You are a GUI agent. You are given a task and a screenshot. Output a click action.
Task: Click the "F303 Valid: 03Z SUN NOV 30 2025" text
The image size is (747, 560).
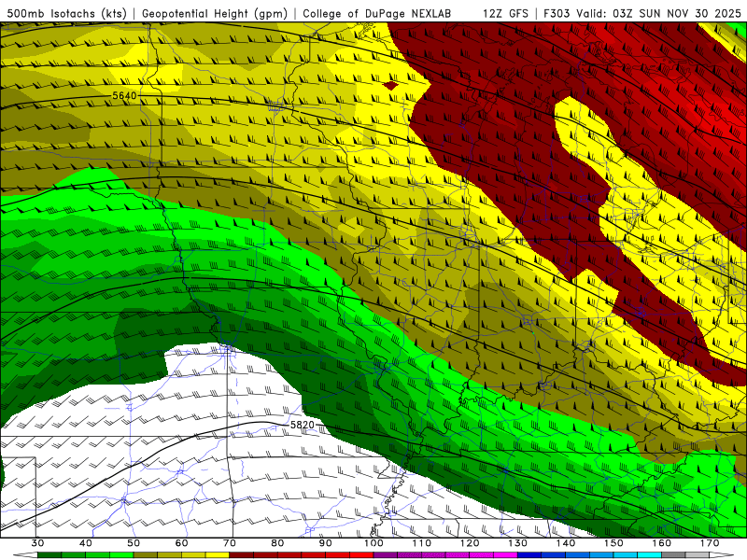[642, 13]
